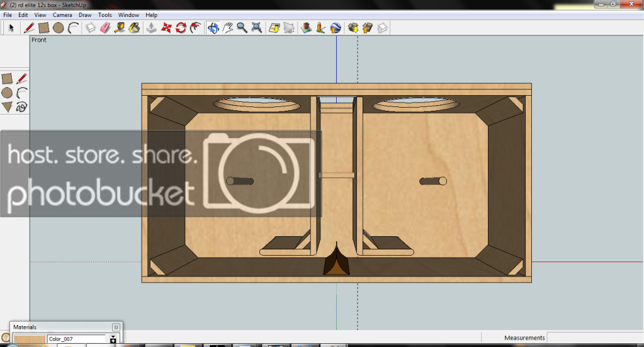Click the Measurements label in status bar
This screenshot has width=644, height=347.
(x=524, y=338)
